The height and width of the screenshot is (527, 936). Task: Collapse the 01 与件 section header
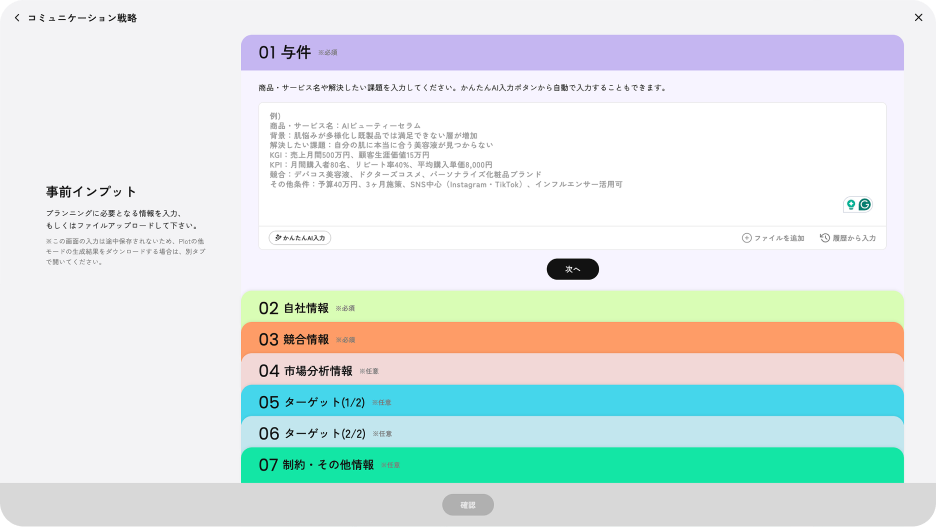(x=572, y=53)
